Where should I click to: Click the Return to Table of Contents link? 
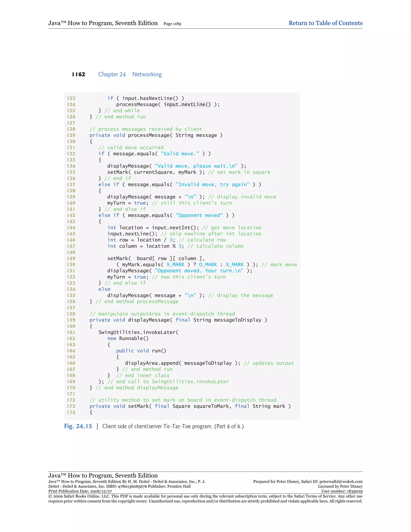[325, 23]
